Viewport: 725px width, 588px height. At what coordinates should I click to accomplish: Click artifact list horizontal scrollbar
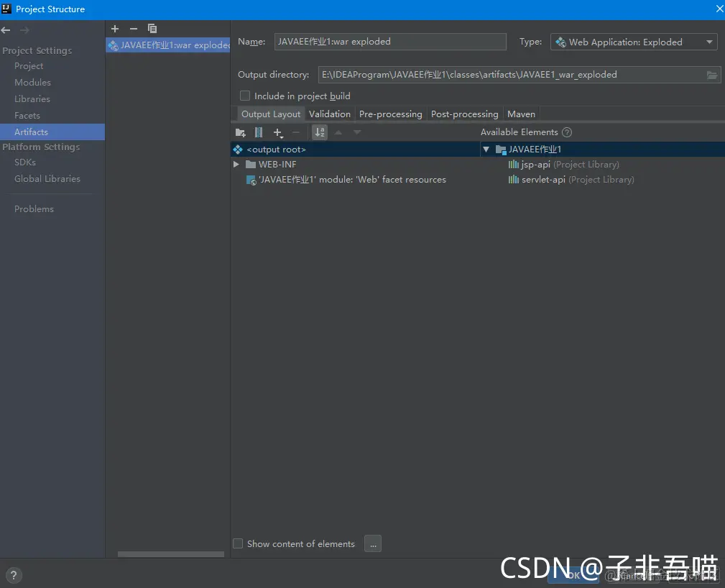click(170, 553)
